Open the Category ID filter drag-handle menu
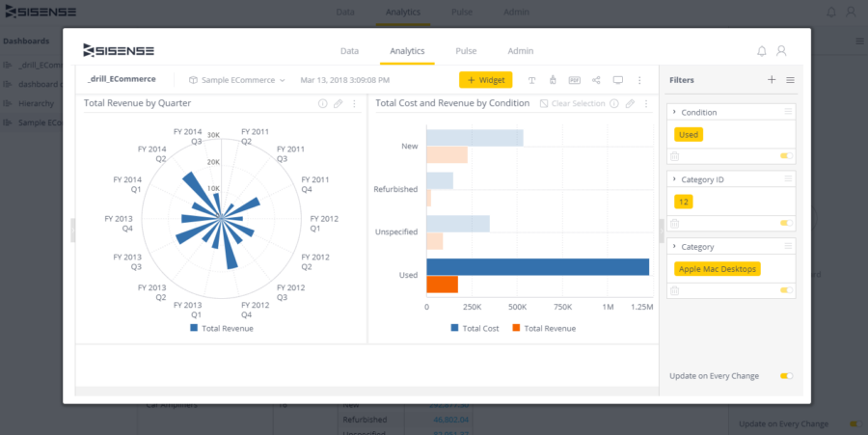Image resolution: width=868 pixels, height=435 pixels. (x=788, y=178)
